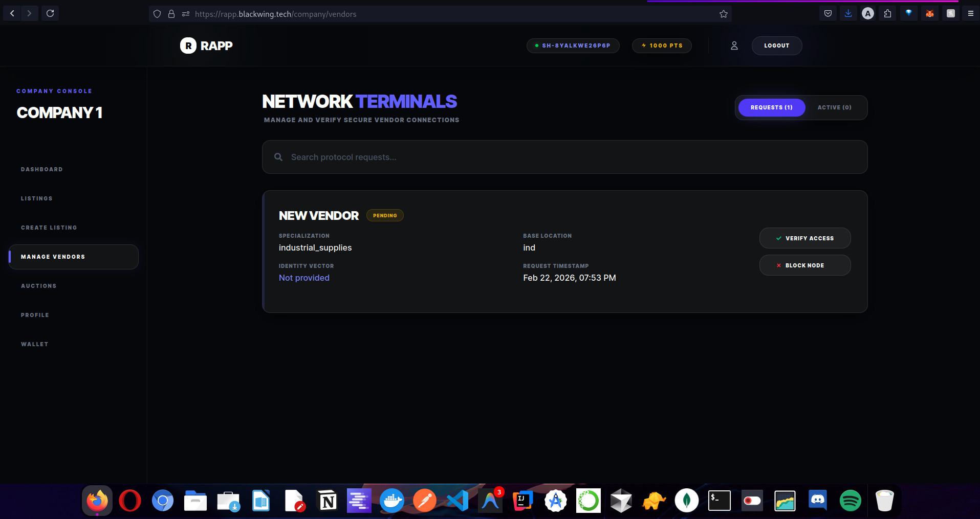Open Docker Desktop from the dock
The width and height of the screenshot is (980, 519).
[392, 501]
